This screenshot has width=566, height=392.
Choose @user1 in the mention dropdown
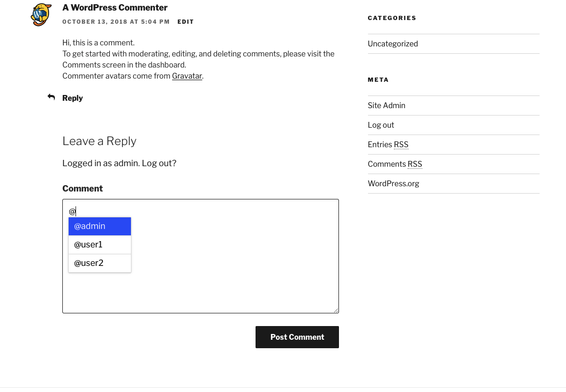(100, 244)
